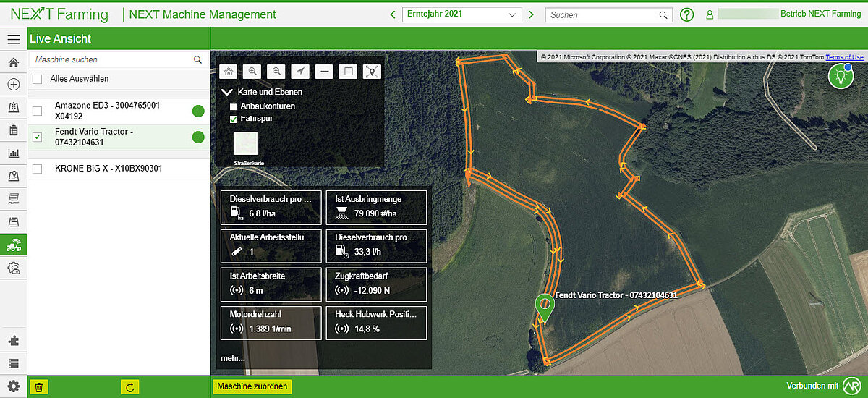The height and width of the screenshot is (398, 868).
Task: Zoom in on the map
Action: 252,71
